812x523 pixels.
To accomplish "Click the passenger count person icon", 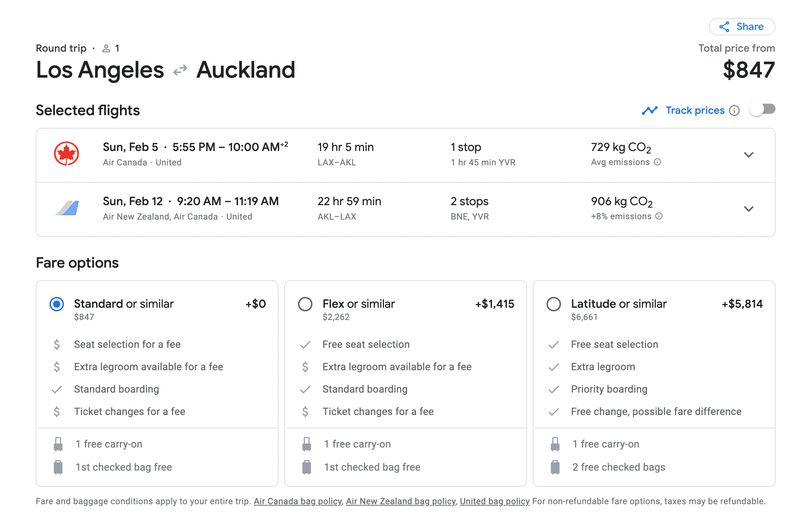I will point(106,48).
